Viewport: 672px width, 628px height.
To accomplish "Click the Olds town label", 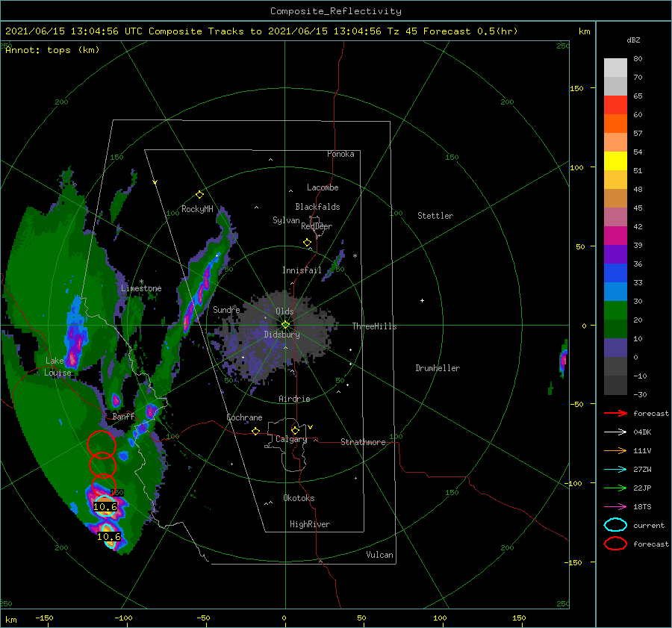I will click(284, 311).
